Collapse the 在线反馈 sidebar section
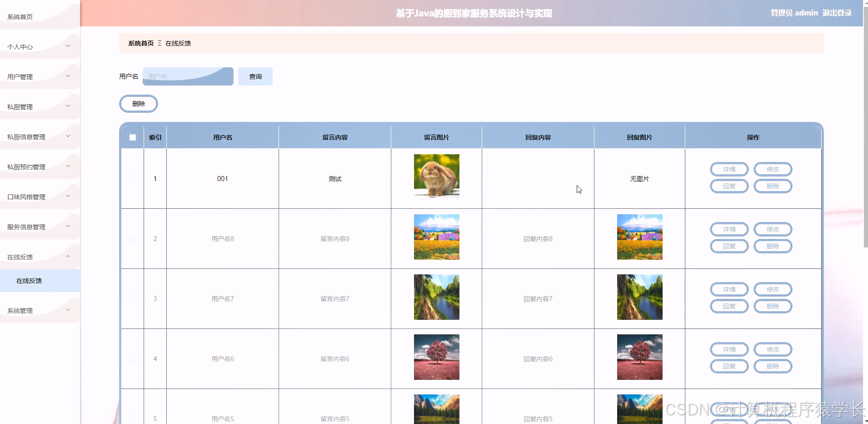The image size is (868, 424). click(40, 257)
